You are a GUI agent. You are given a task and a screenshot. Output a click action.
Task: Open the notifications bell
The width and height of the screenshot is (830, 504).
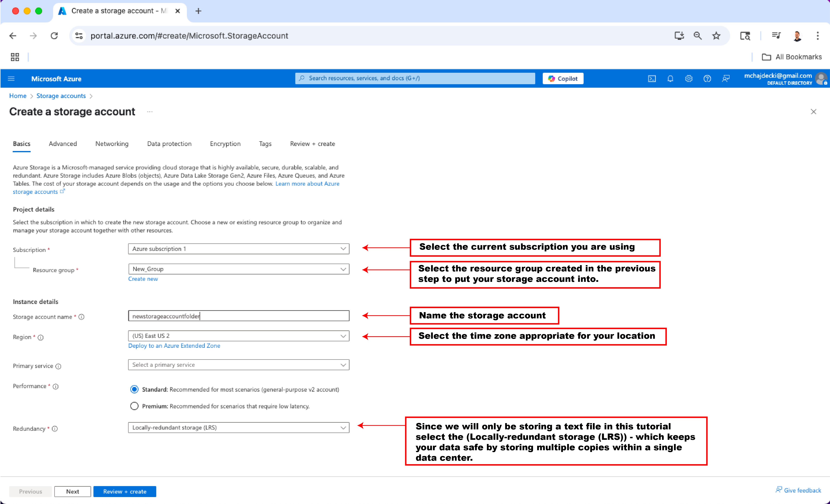click(670, 78)
